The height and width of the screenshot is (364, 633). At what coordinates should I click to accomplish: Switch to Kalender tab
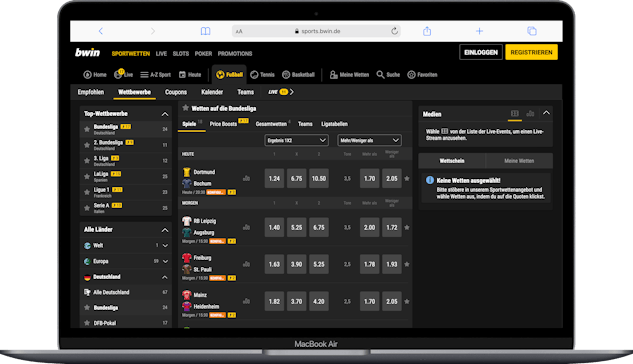coord(212,92)
